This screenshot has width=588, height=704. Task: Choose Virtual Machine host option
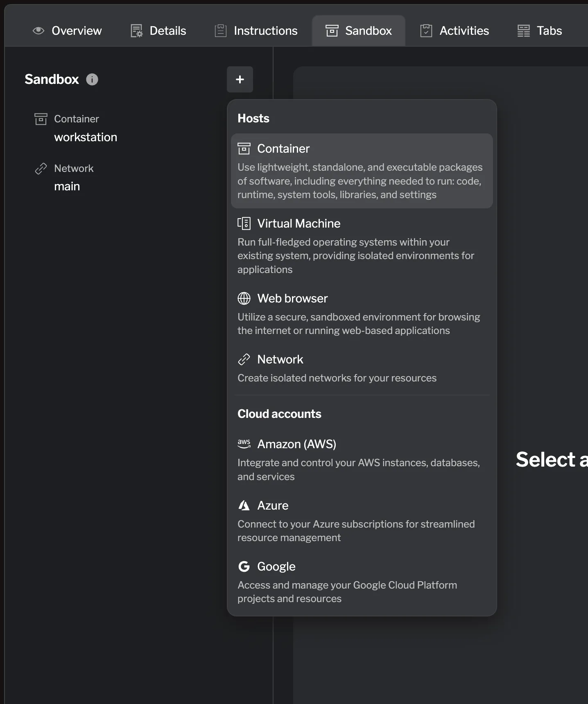pos(362,246)
